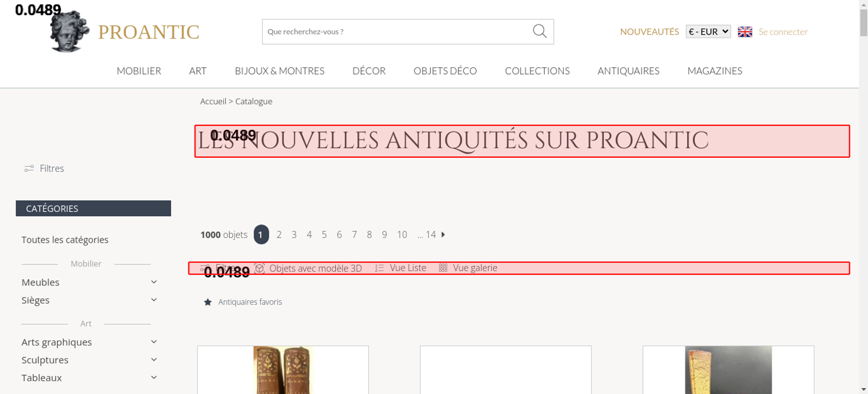This screenshot has width=868, height=394.
Task: Go to next page with pagination arrow
Action: (443, 235)
